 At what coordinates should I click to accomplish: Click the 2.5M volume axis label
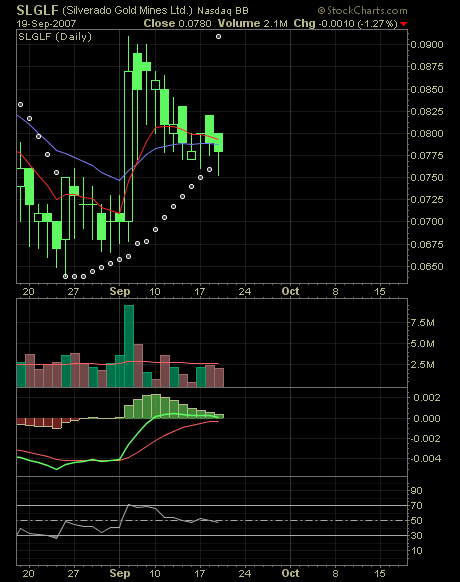(x=422, y=365)
